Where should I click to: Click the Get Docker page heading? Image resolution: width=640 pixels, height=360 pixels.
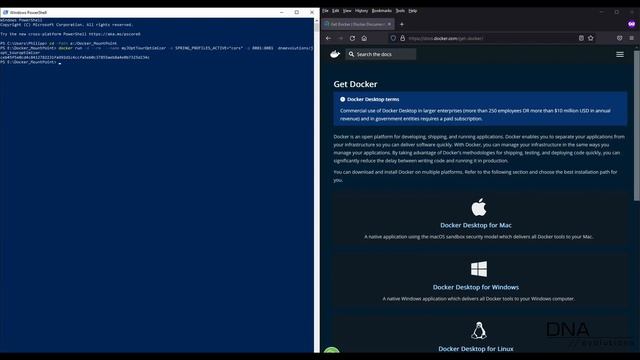[355, 84]
